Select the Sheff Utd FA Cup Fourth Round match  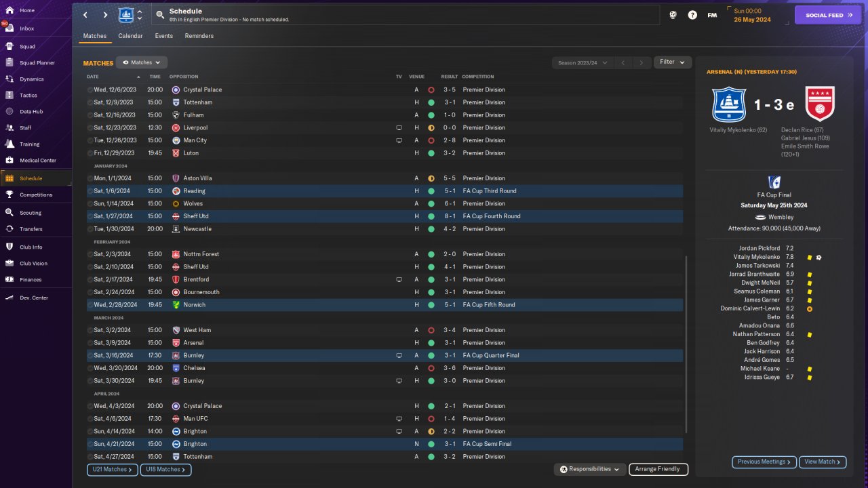[384, 216]
